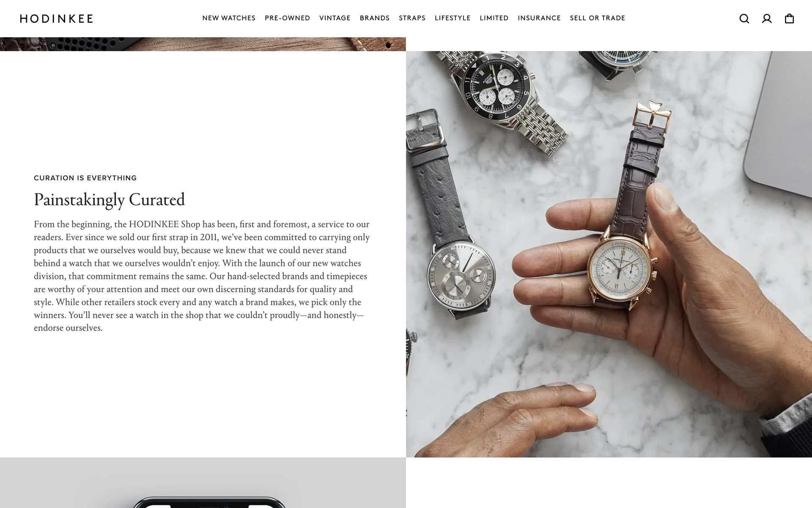The image size is (812, 508).
Task: Click the Curation Is Everything label
Action: coord(85,178)
